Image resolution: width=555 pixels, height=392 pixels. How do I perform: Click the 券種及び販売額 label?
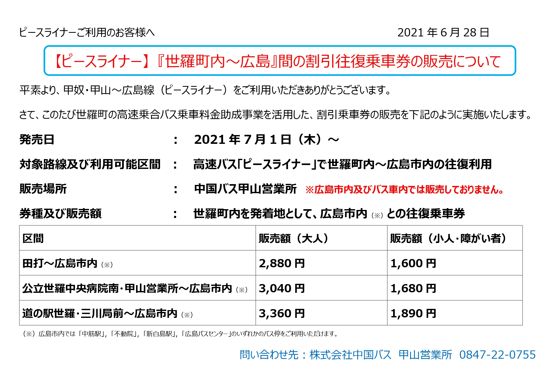pos(61,214)
